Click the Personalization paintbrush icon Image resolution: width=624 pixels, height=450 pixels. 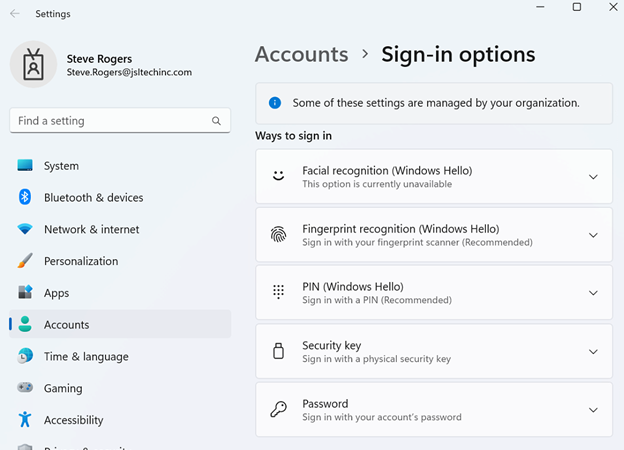tap(25, 261)
